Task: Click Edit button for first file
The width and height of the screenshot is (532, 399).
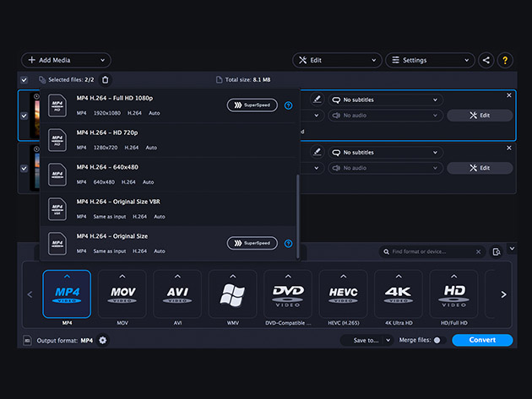Action: pos(480,116)
